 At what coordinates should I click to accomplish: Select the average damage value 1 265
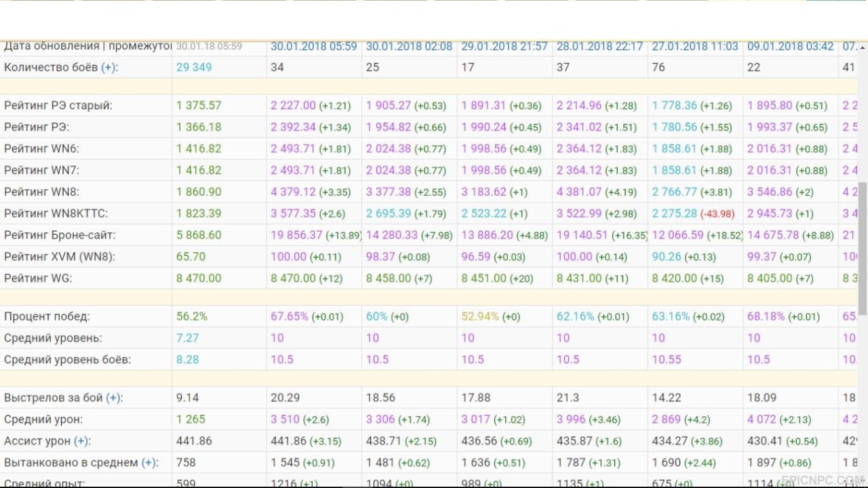coord(191,420)
